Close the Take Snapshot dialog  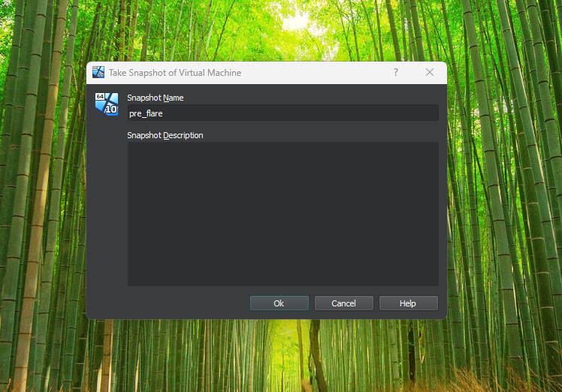tap(430, 73)
